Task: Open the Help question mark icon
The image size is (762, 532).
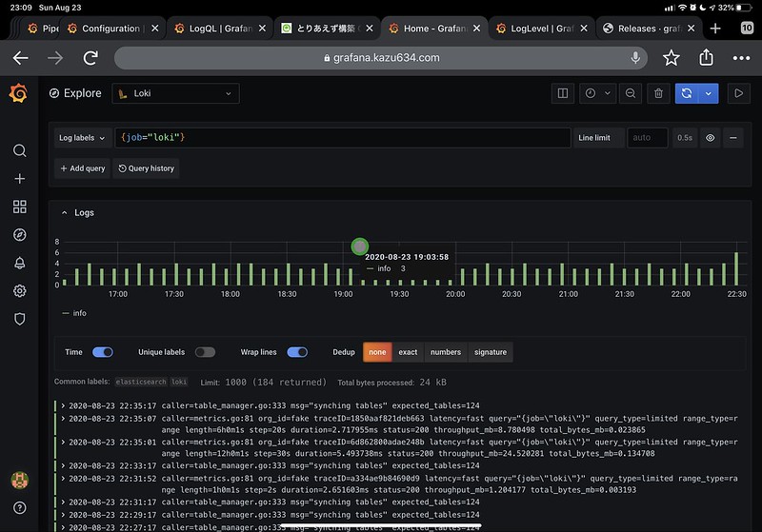Action: 19,507
